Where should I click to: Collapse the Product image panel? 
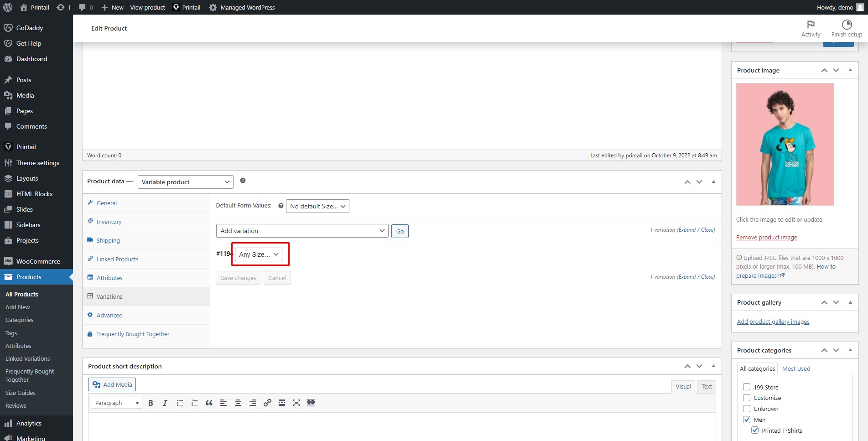coord(850,70)
